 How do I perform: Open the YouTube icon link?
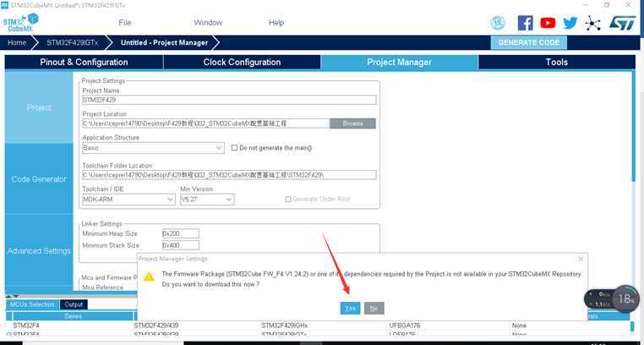click(x=548, y=23)
